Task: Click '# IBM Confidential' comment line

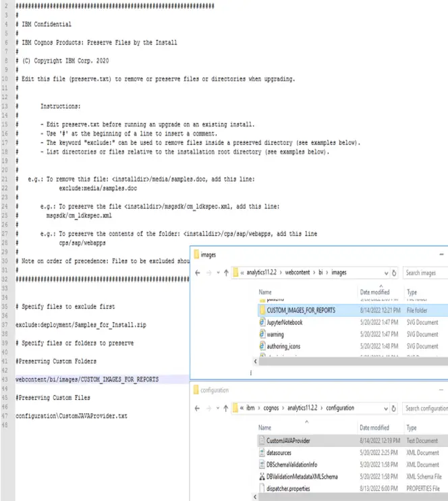Action: point(43,24)
